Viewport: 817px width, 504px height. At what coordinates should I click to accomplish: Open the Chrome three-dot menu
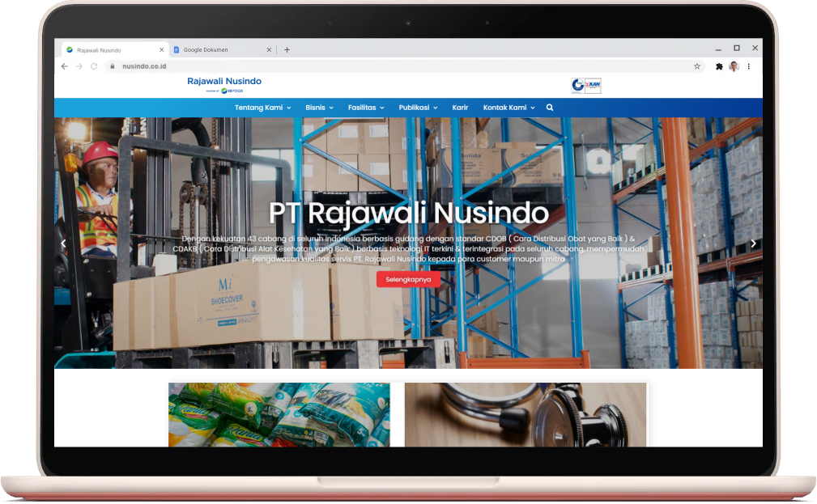click(x=749, y=66)
